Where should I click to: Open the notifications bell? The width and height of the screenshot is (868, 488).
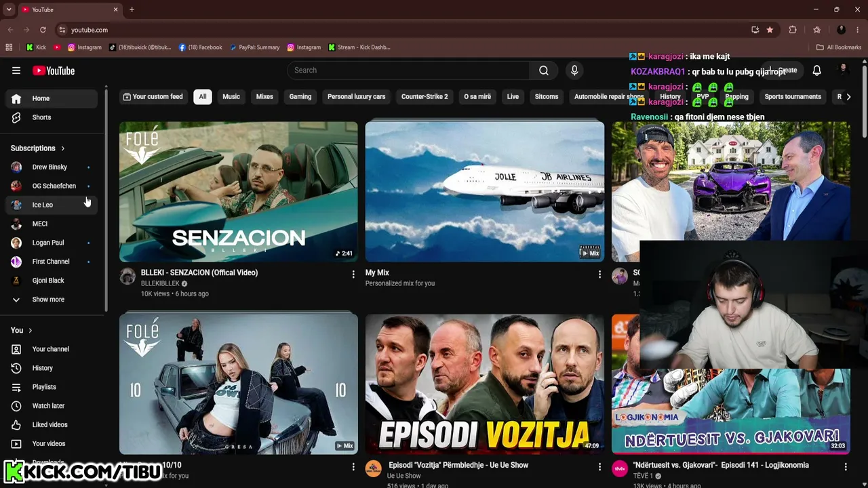tap(817, 70)
